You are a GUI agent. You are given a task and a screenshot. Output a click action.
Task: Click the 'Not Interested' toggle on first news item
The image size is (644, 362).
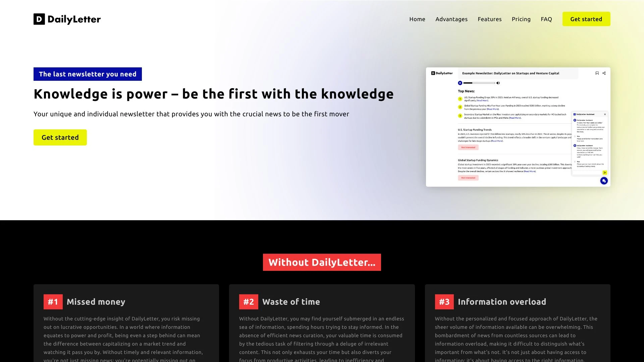[468, 147]
